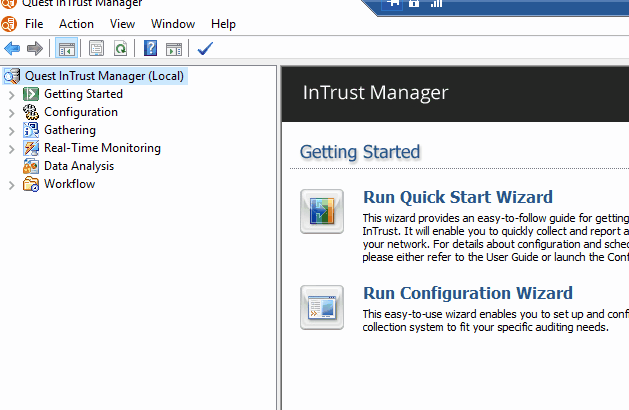
Task: Select Quest InTrust Manager (Local) node
Action: (x=104, y=76)
